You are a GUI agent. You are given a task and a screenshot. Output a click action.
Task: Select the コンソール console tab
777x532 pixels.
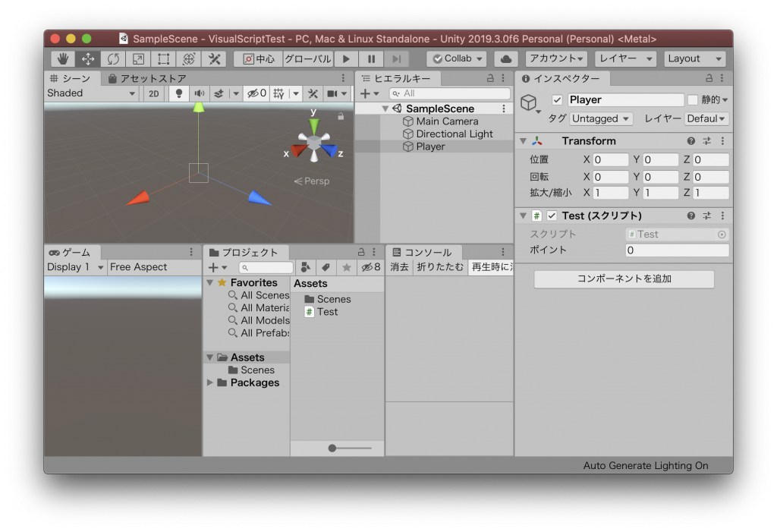pyautogui.click(x=423, y=253)
